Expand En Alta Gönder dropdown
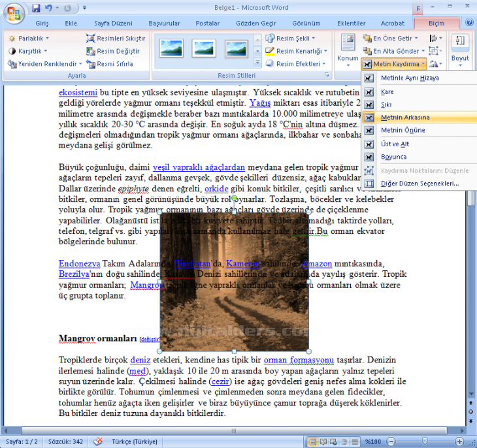This screenshot has height=448, width=477. 394,51
